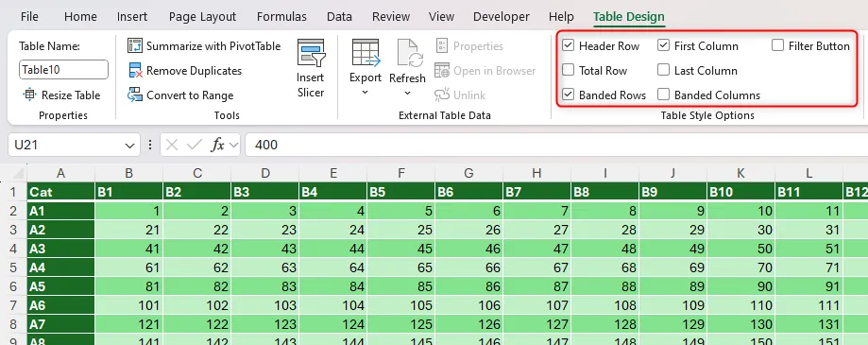
Task: Click the Insert Function fx icon
Action: tap(217, 145)
